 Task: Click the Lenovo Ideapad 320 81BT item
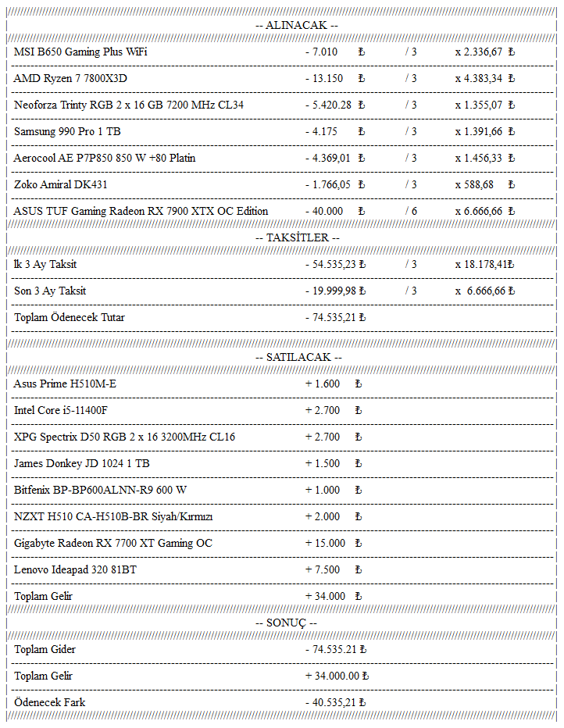pos(75,569)
